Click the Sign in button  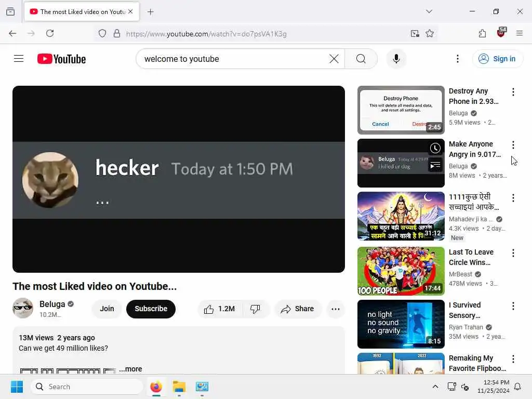[x=498, y=59]
